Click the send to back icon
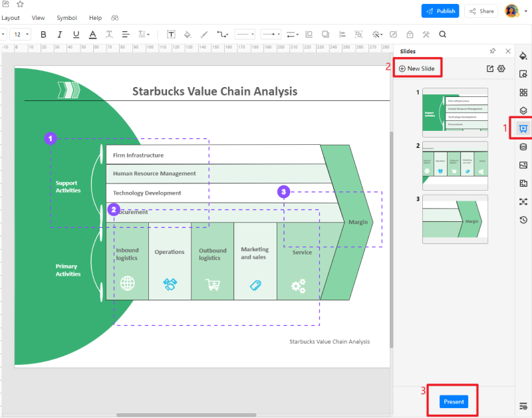 325,35
